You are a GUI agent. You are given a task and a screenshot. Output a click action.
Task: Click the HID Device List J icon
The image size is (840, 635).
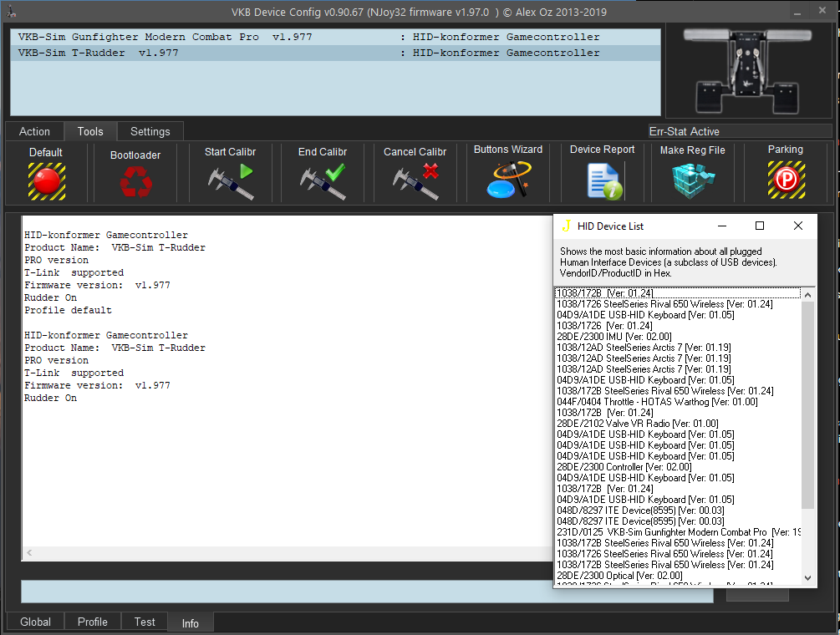[x=566, y=226]
